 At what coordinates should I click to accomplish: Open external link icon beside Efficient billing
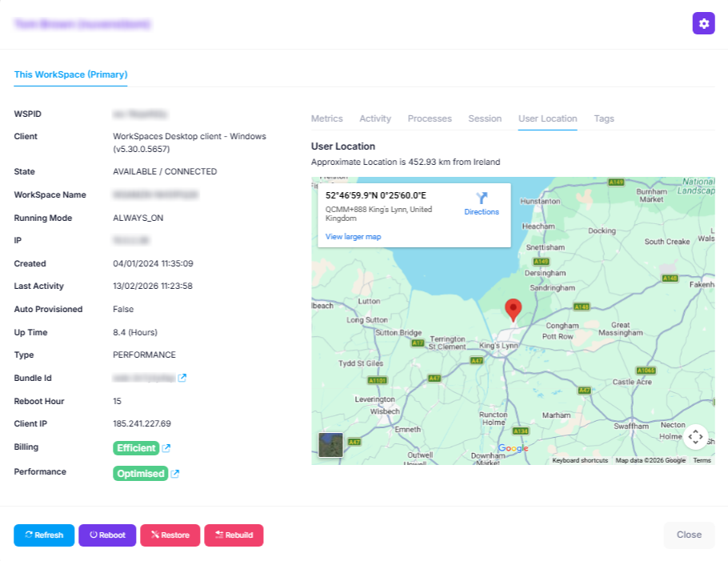(x=166, y=448)
